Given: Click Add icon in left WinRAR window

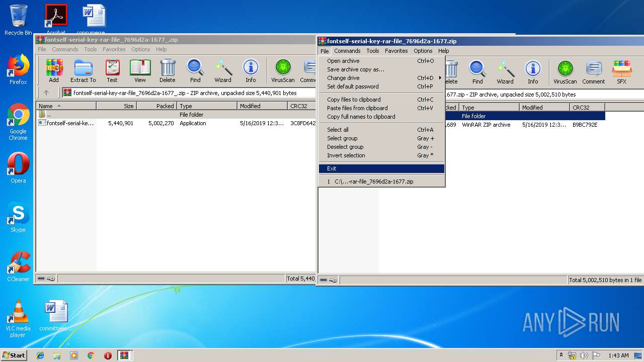Looking at the screenshot, I should tap(54, 71).
